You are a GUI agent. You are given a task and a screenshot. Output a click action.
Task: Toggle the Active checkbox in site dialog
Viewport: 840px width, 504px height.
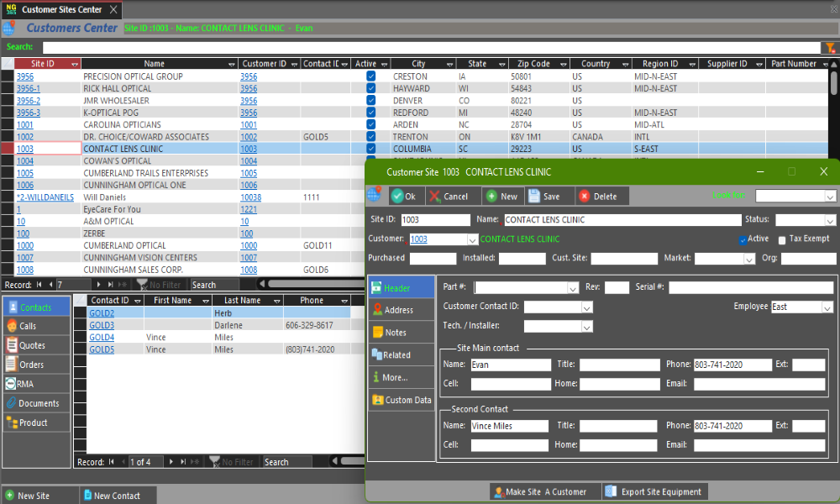(x=743, y=239)
